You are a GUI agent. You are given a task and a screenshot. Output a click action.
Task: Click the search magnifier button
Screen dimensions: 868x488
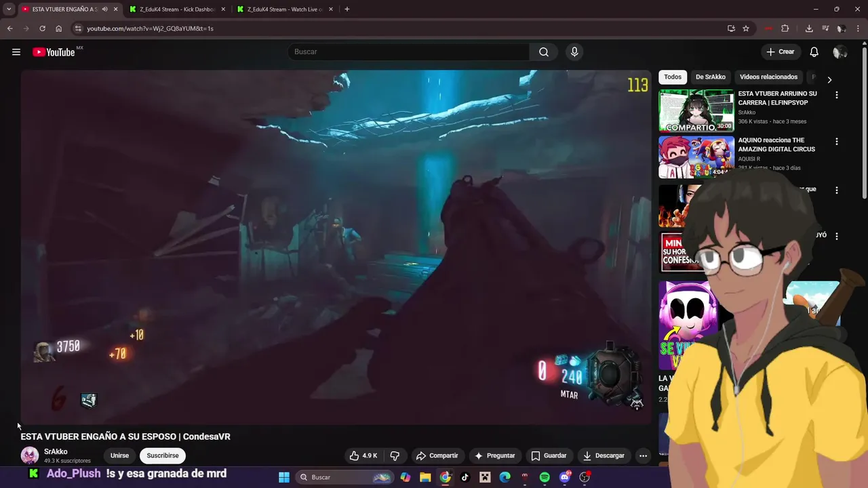tap(544, 52)
